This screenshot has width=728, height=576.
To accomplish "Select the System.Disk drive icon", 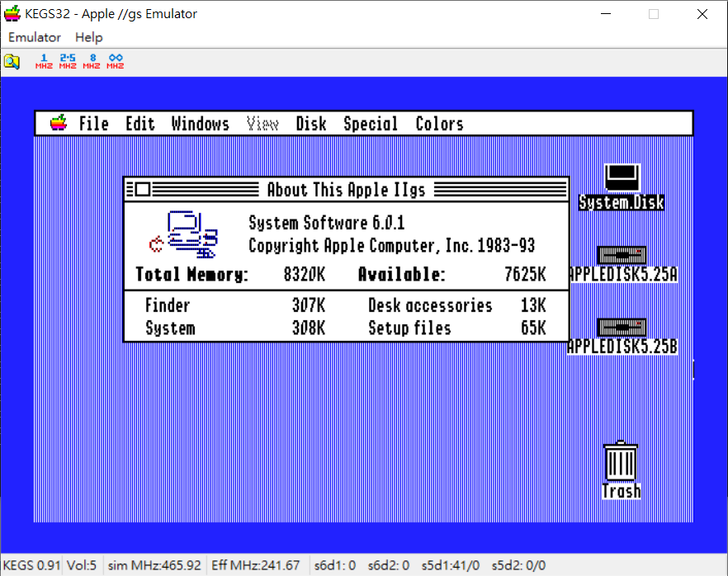I will [622, 177].
